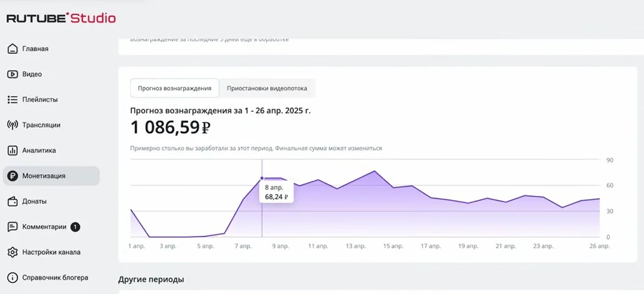
Task: Click the heading Прогноз вознаграждения за 1 - 26 апр. 2025 г.
Action: (221, 110)
